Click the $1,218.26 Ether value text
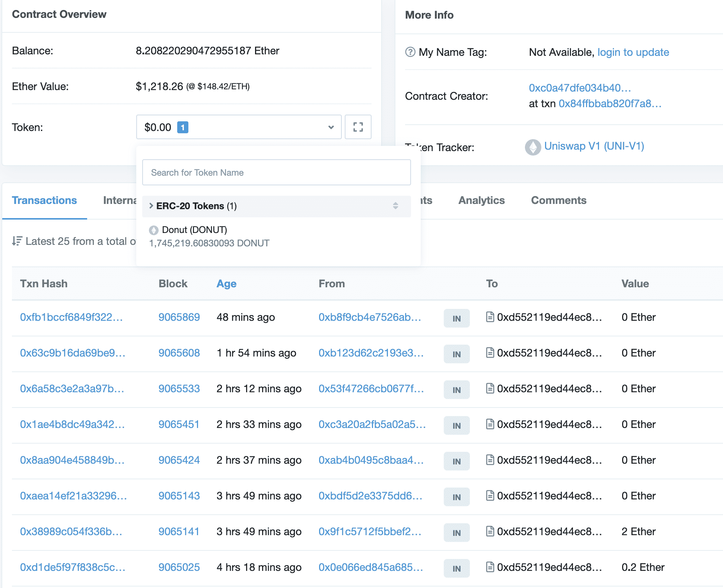This screenshot has width=723, height=588. coord(159,86)
